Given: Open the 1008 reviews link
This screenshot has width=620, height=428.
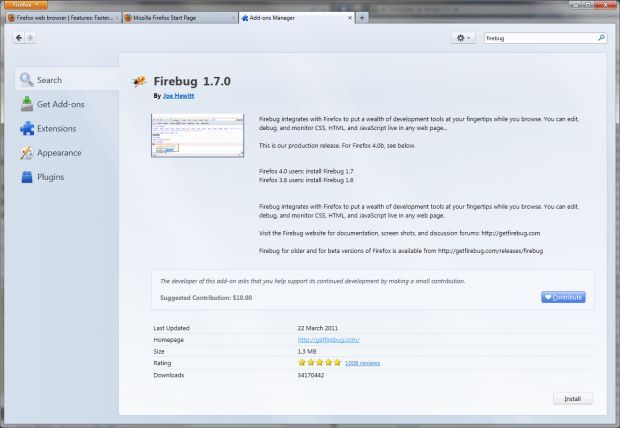Looking at the screenshot, I should coord(362,363).
